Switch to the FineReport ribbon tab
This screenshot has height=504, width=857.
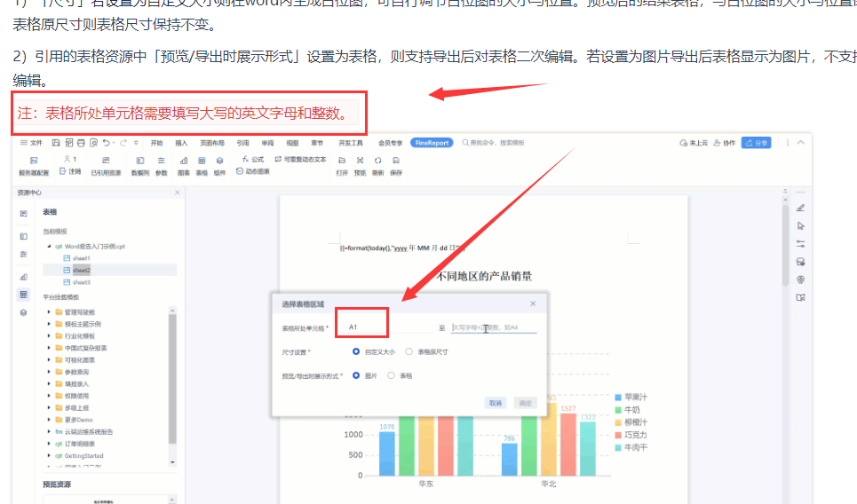[432, 143]
